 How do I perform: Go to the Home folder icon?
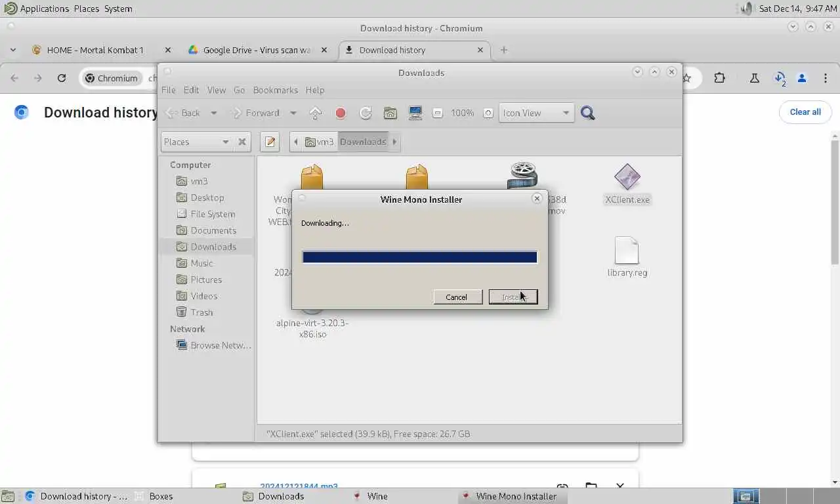pos(390,113)
